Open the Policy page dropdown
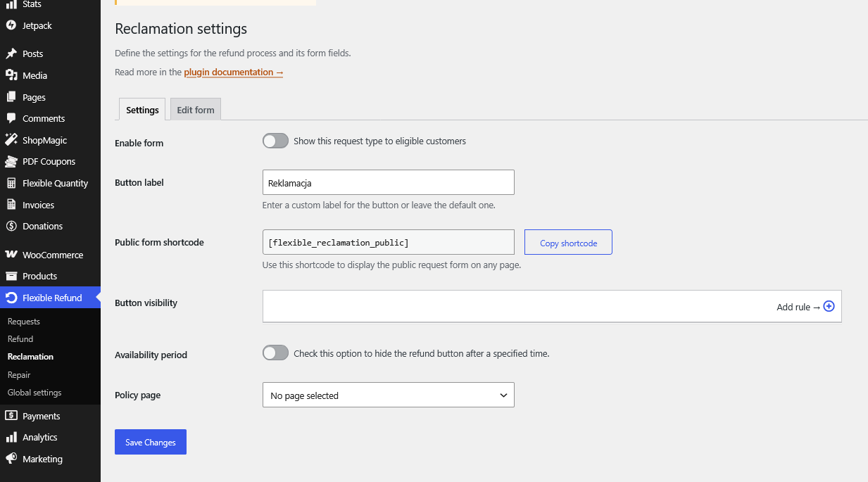This screenshot has width=868, height=482. 389,395
